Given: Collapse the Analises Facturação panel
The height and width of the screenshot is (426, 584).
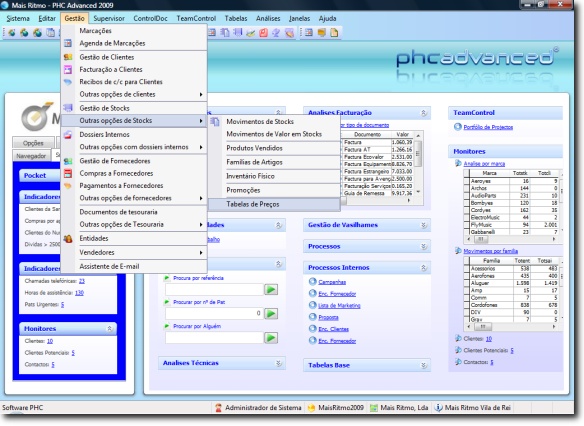Looking at the screenshot, I should pos(423,112).
